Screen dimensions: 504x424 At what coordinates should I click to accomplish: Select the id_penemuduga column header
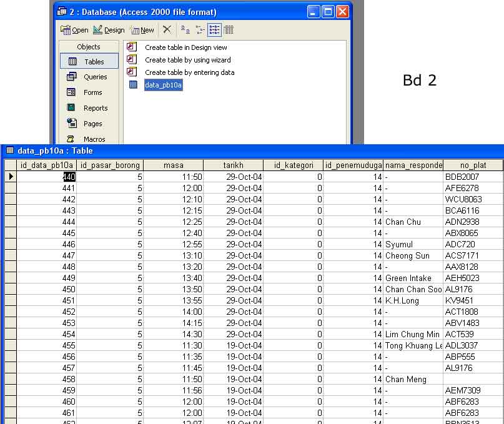[x=353, y=165]
